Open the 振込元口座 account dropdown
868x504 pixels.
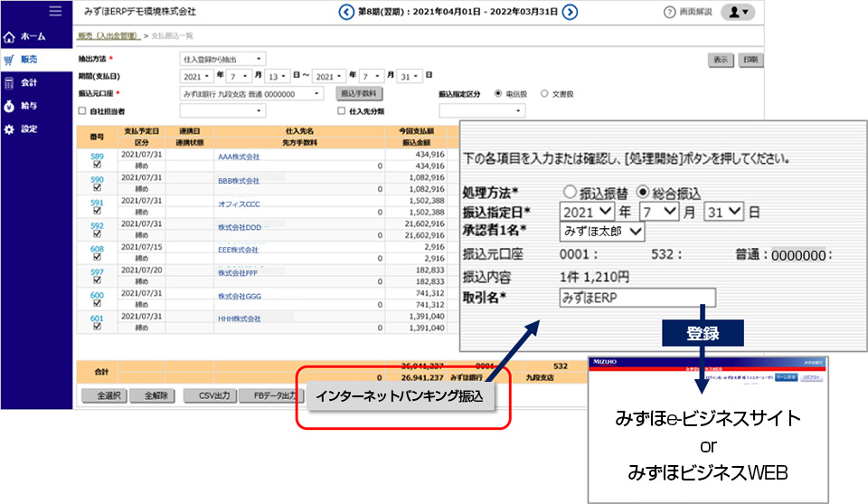coord(251,94)
